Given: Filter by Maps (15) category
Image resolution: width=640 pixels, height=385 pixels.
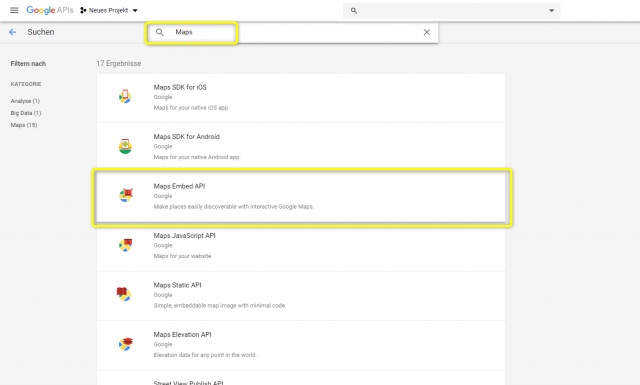Looking at the screenshot, I should click(x=24, y=125).
